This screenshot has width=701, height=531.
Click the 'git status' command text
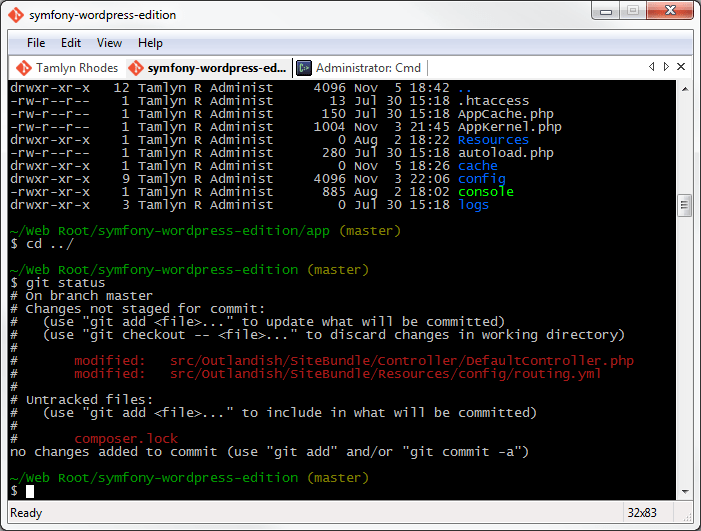65,283
